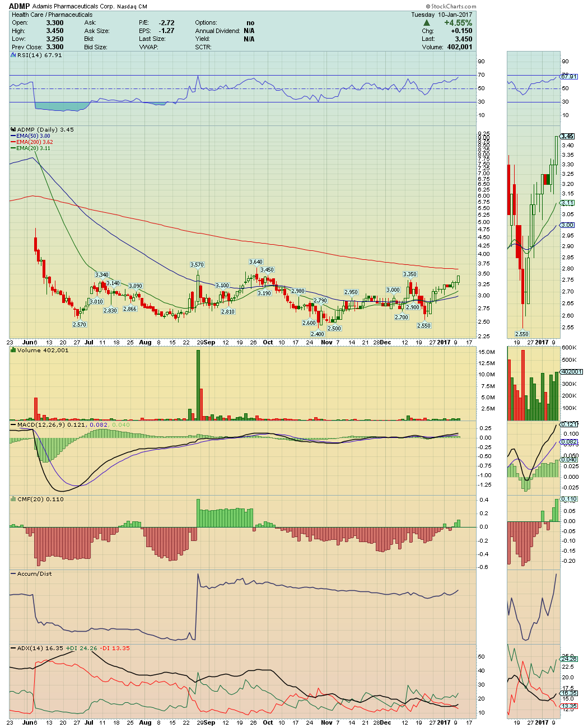Click the tall late-August volume spike bar
The height and width of the screenshot is (728, 588).
(x=198, y=385)
